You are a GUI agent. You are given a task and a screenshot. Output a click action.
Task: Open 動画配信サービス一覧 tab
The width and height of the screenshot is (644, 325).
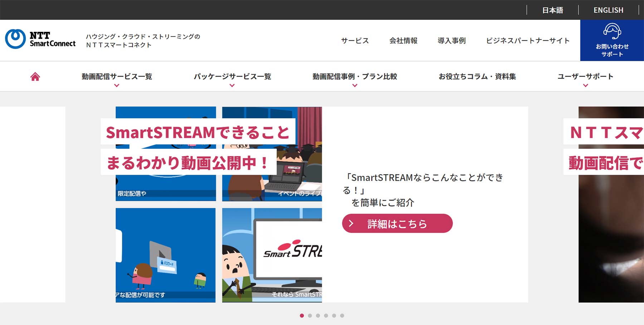click(x=117, y=77)
